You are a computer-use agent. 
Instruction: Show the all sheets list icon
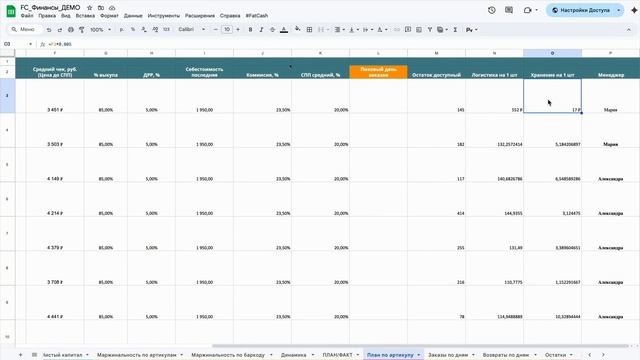point(34,355)
